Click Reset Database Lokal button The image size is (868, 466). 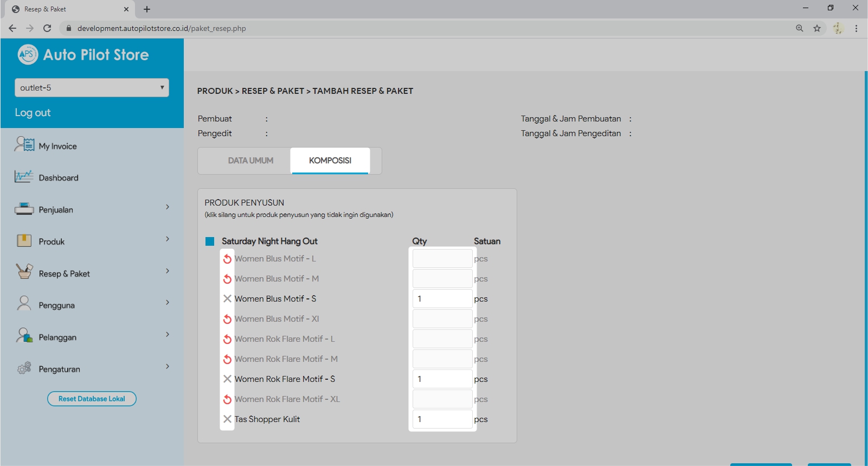(x=92, y=399)
